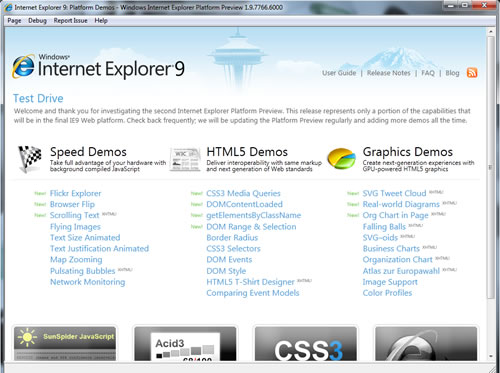The image size is (500, 373).
Task: Open the SVG Tweet Cloud demo
Action: coord(394,193)
